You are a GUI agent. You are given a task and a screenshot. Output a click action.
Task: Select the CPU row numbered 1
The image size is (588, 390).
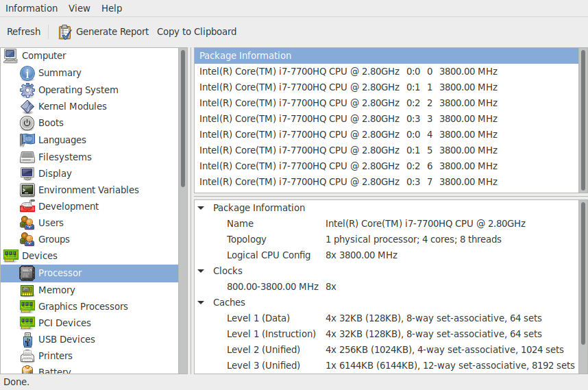click(387, 87)
